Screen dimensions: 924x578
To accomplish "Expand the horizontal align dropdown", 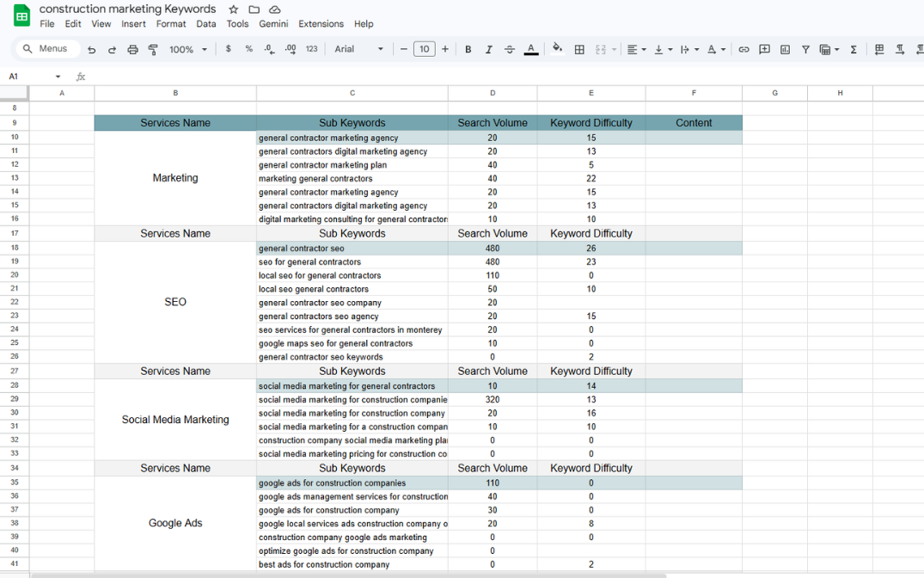I will pyautogui.click(x=636, y=50).
